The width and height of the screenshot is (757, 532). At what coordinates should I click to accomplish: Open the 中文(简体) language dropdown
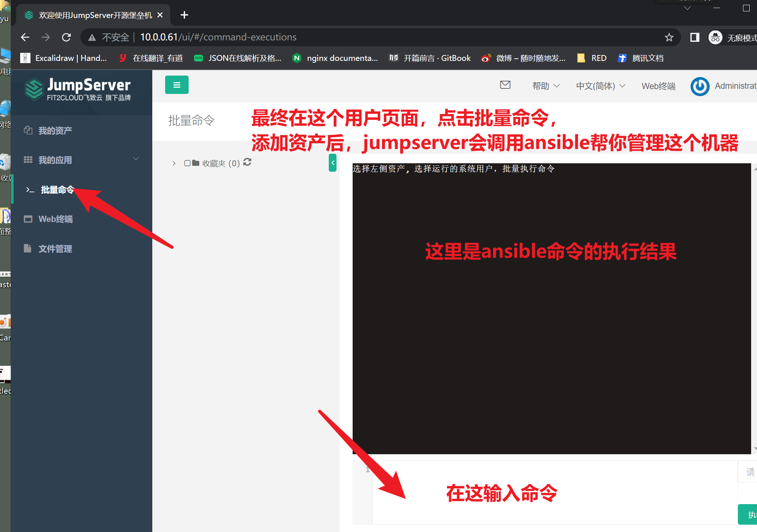601,86
